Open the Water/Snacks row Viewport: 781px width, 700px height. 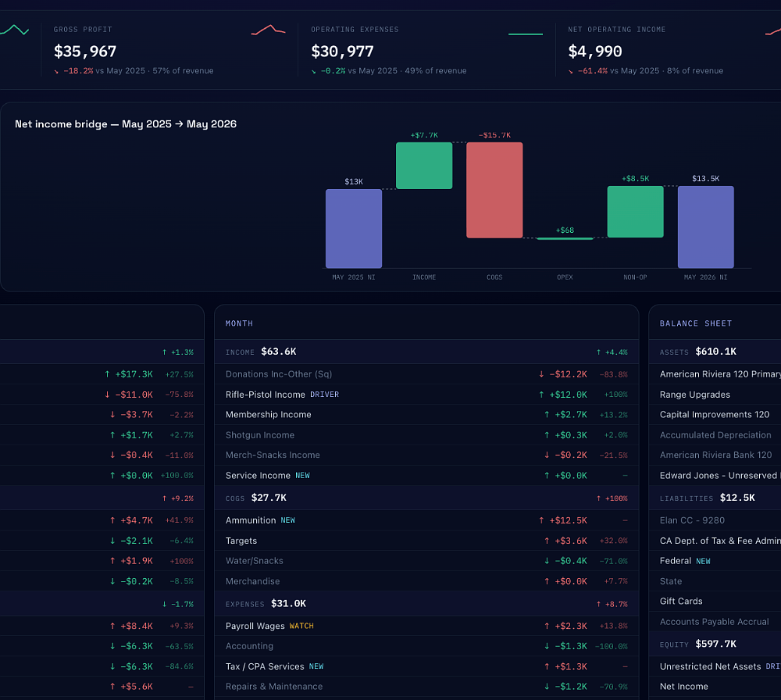(x=426, y=560)
